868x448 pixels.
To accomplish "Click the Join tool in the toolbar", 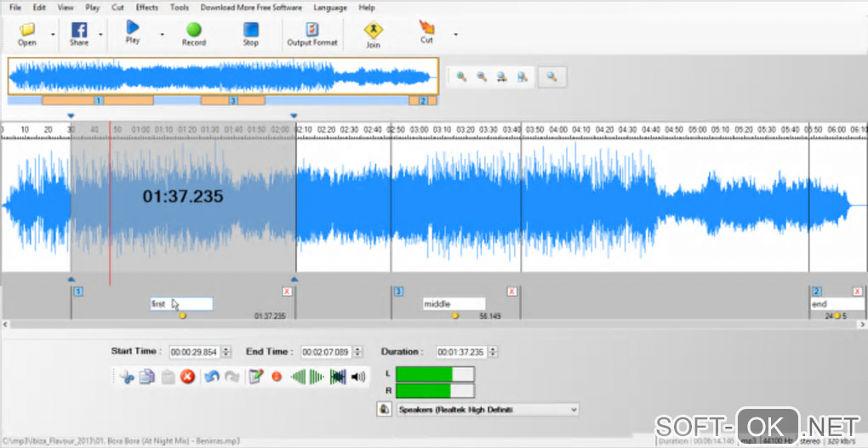I will tap(373, 35).
